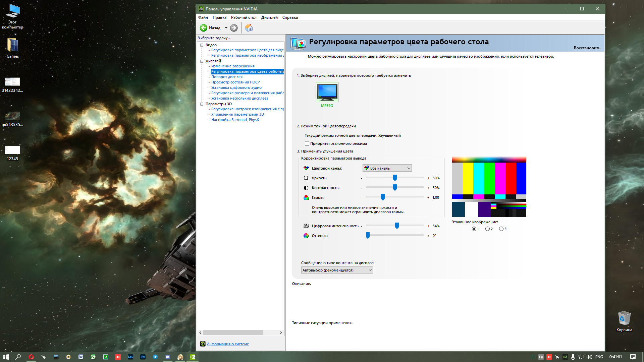Open the Photoshop taskbar icon
The height and width of the screenshot is (362, 644).
point(143,357)
